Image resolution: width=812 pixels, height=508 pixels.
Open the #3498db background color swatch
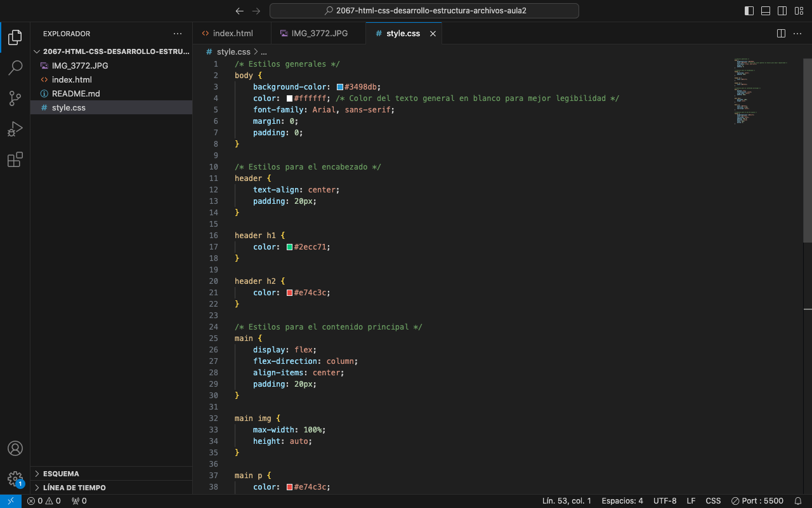pyautogui.click(x=340, y=87)
